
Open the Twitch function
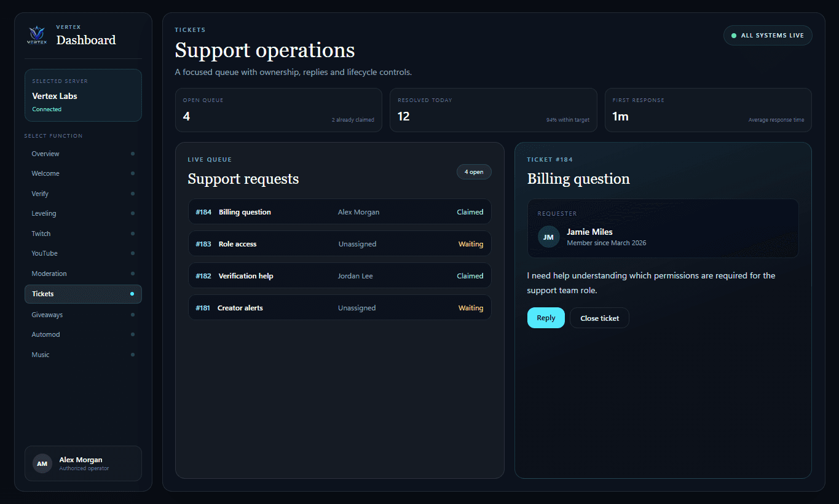[x=83, y=234]
